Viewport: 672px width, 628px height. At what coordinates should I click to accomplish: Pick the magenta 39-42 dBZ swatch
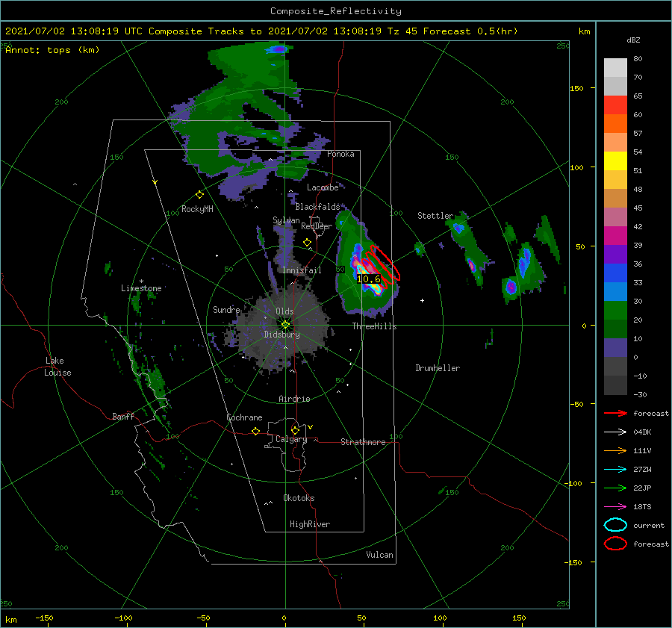point(615,235)
